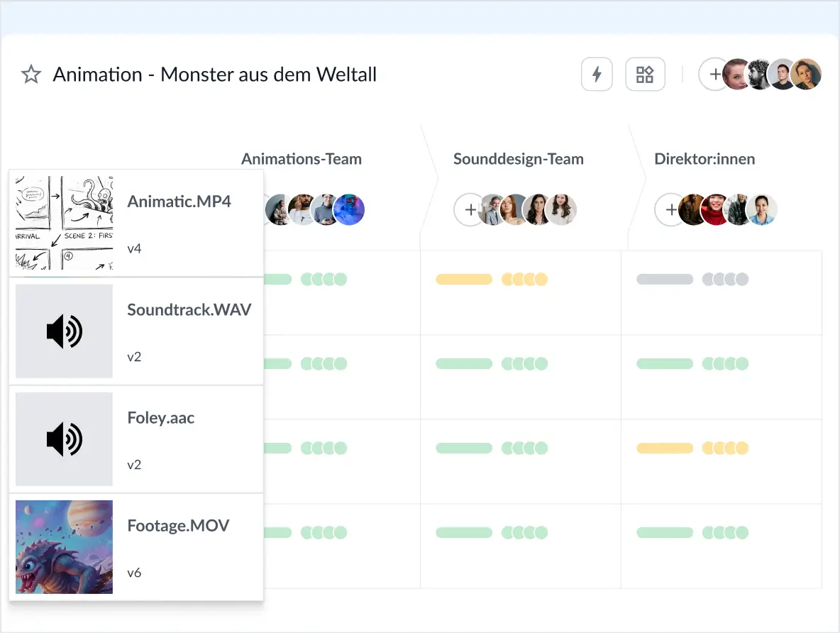Image resolution: width=840 pixels, height=633 pixels.
Task: Select the Animatic.MP4 file name
Action: (179, 202)
